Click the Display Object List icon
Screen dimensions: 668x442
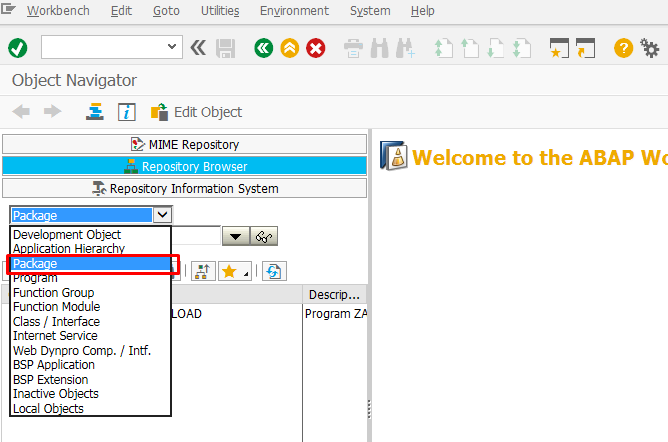point(95,112)
